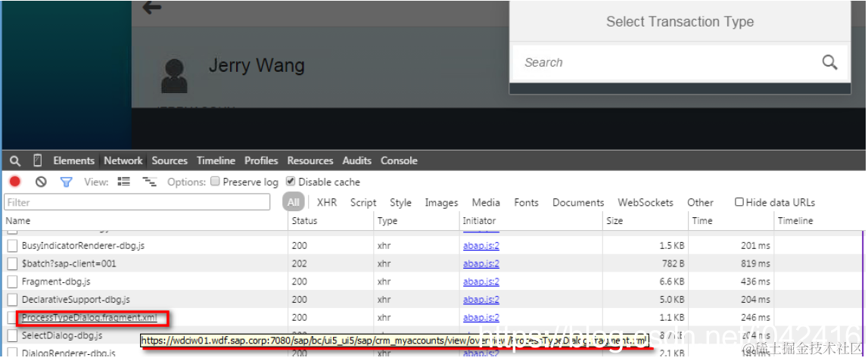The image size is (868, 361).
Task: Select the DeclarativeSupport-dbg.js request
Action: point(76,300)
